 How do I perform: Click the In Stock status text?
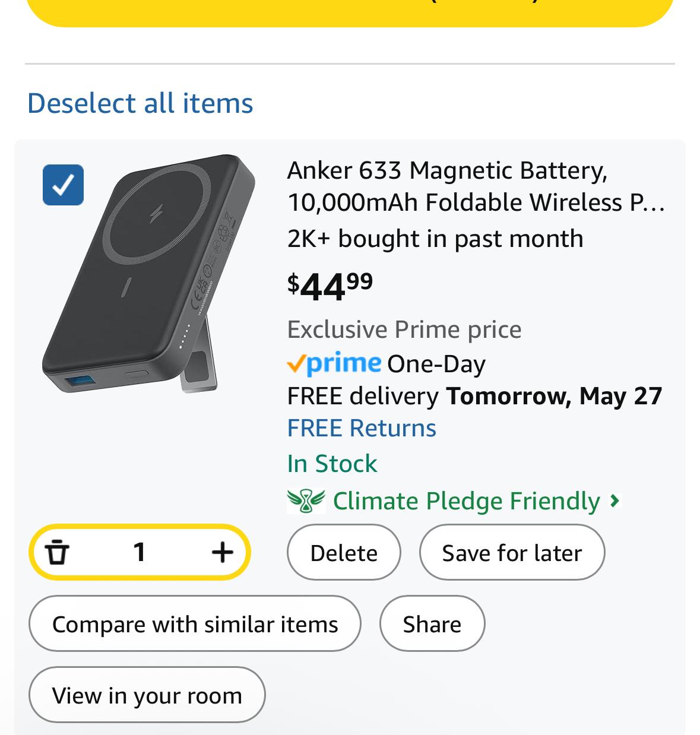click(332, 464)
